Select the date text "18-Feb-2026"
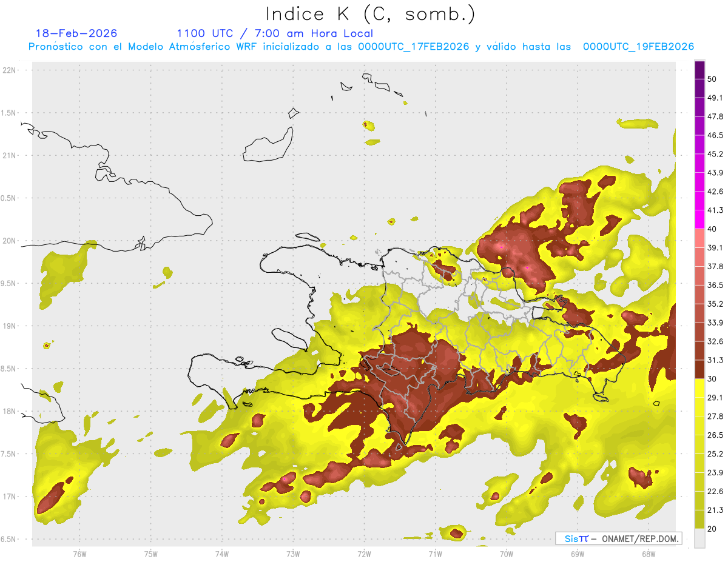Screen dimensions: 728x562 pyautogui.click(x=76, y=33)
